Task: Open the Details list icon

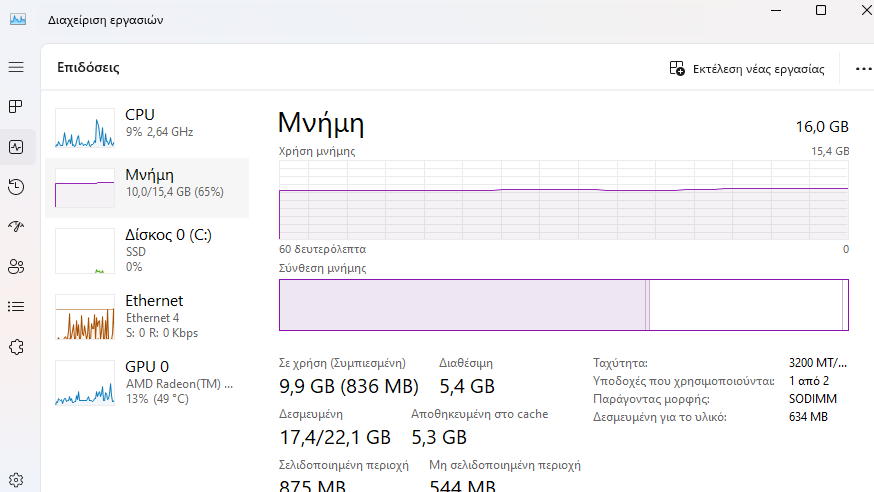Action: point(16,306)
